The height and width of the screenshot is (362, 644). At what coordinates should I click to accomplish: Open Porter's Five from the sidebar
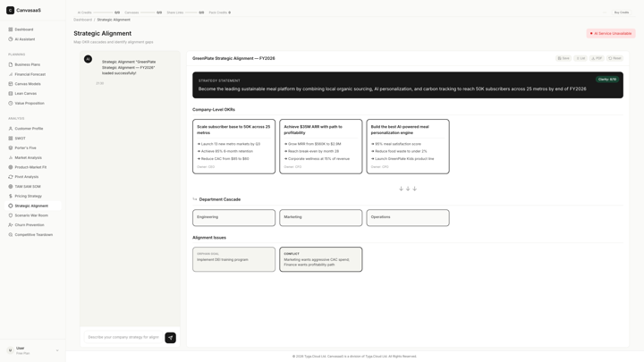(x=25, y=147)
